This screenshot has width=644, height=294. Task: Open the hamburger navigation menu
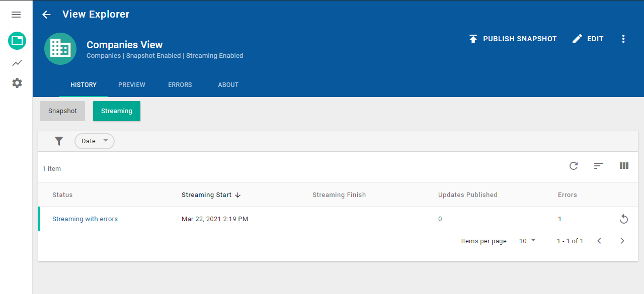[16, 15]
